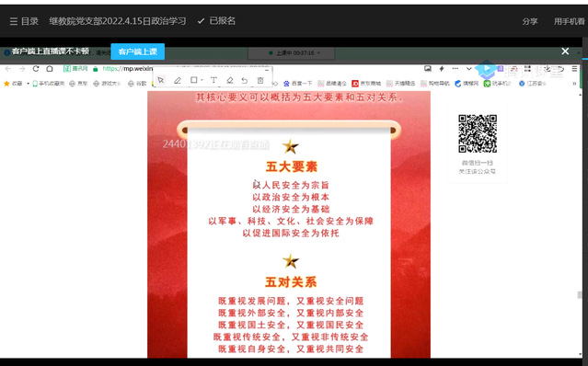Click the three-dots more icon
The image size is (588, 366).
coord(455,69)
